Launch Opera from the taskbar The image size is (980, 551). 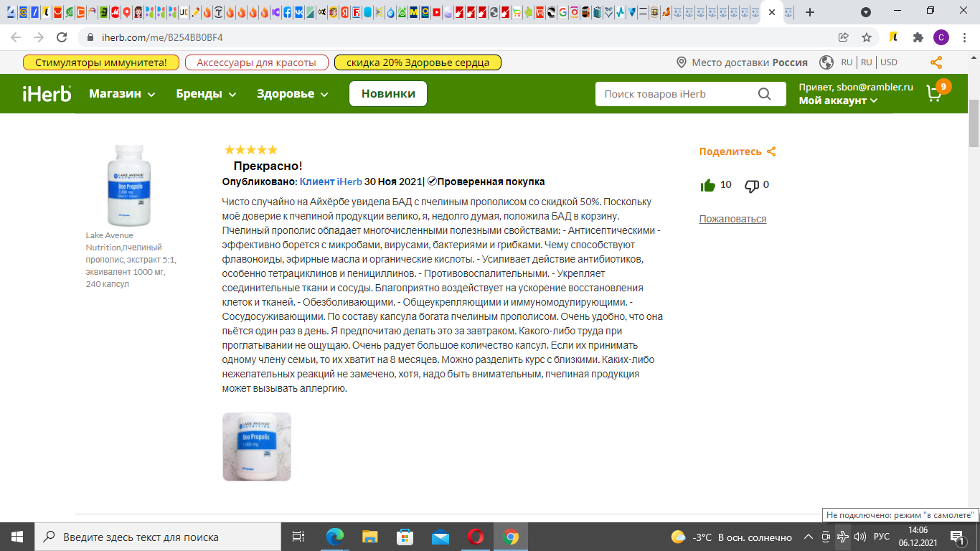pyautogui.click(x=475, y=537)
